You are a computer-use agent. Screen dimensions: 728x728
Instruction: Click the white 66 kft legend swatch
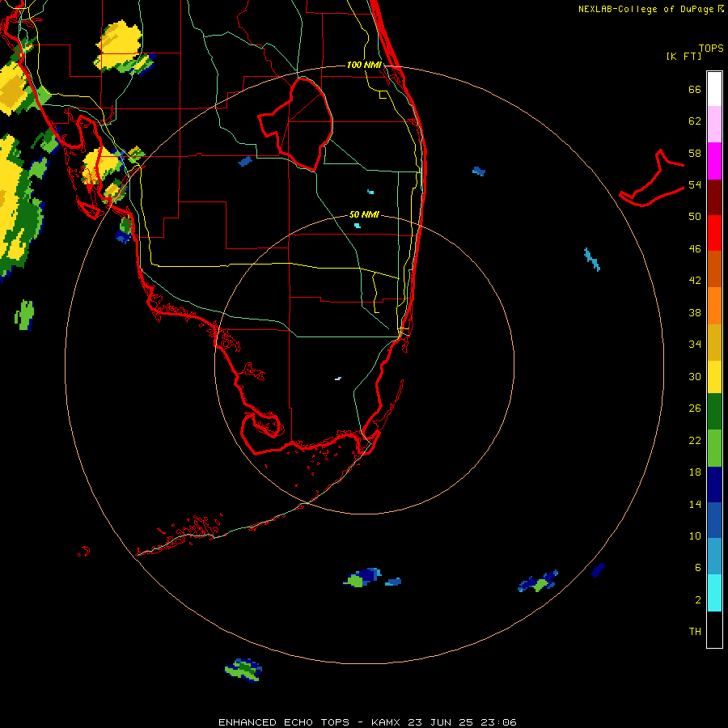(x=714, y=89)
